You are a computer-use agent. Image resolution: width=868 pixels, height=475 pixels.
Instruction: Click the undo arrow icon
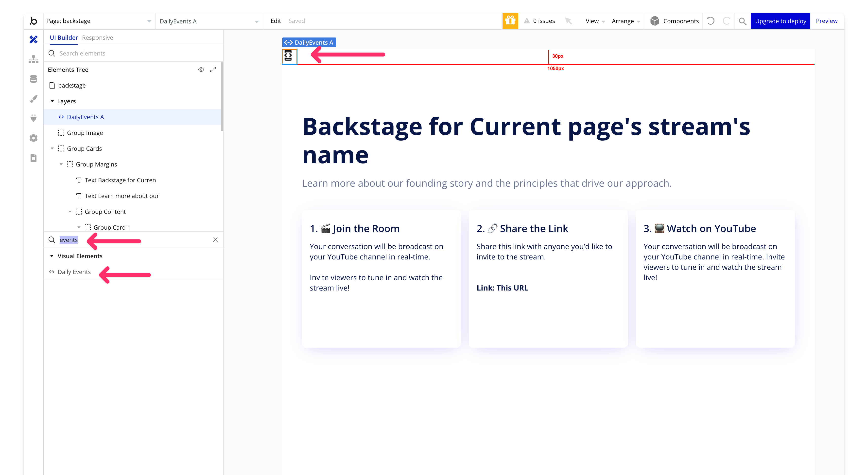click(711, 21)
